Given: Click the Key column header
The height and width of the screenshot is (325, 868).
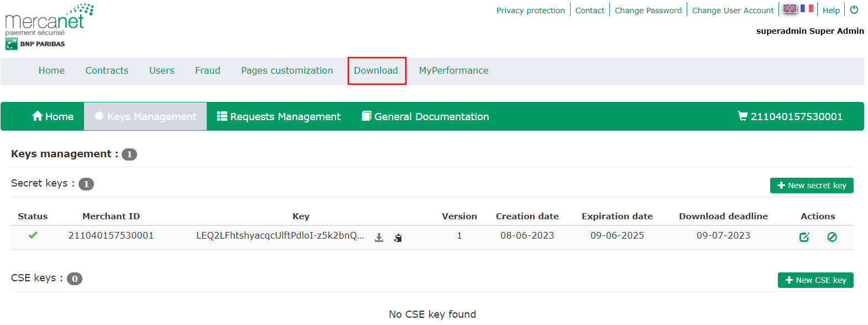Looking at the screenshot, I should coord(301,216).
